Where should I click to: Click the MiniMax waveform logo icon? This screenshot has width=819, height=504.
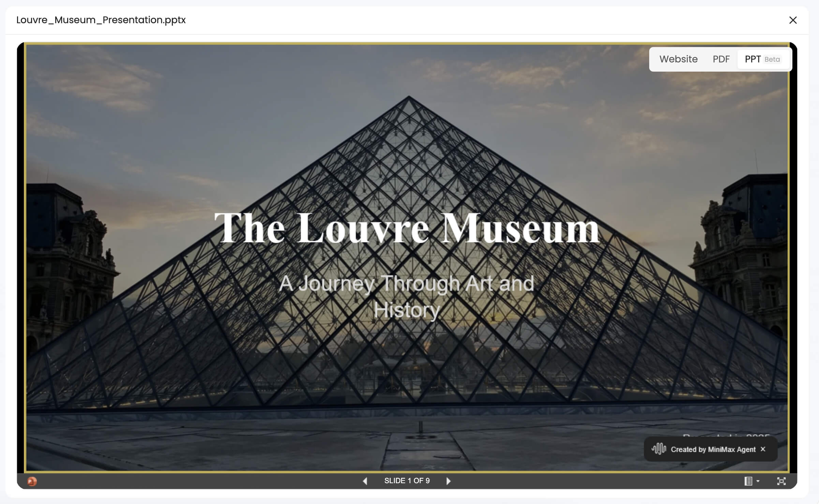click(x=659, y=449)
